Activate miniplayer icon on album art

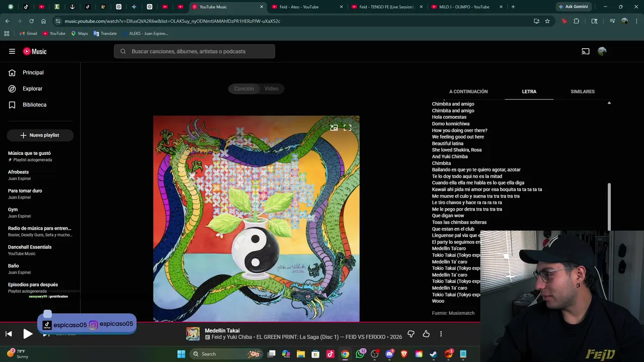coord(334,128)
